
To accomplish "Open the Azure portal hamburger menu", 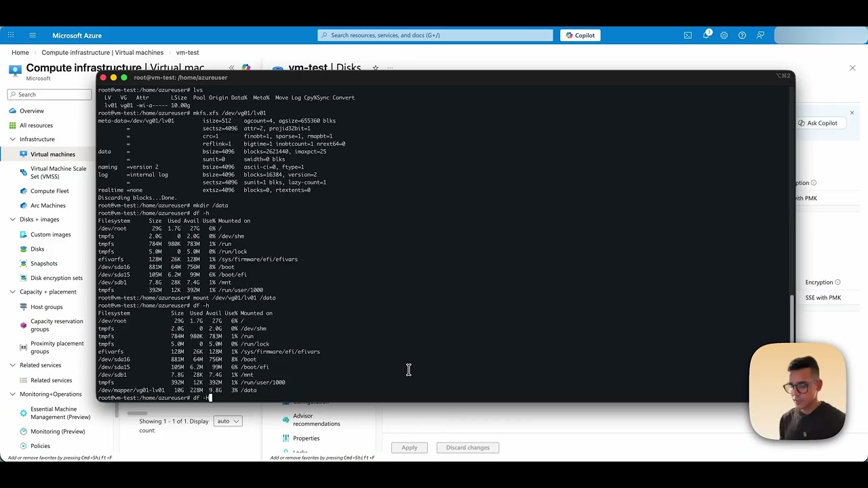I will 32,35.
